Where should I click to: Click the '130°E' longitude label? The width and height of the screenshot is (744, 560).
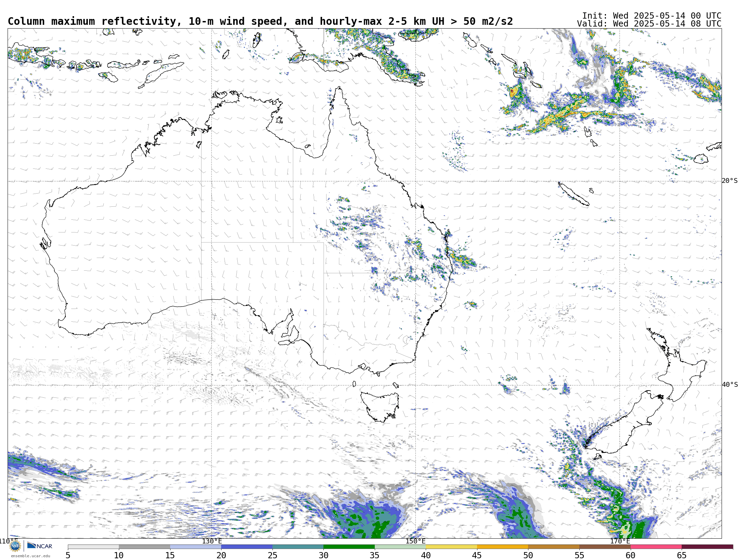(212, 541)
